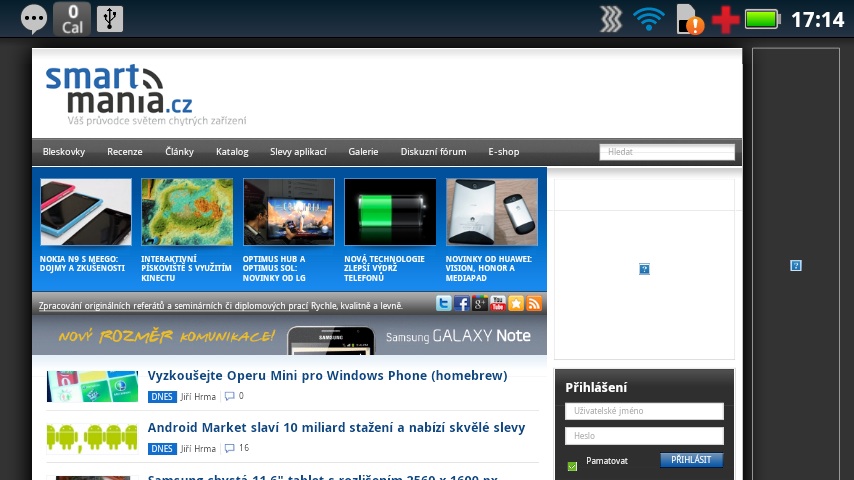Screen dimensions: 854x480
Task: Open the Opera Mini article thumbnail
Action: click(92, 386)
